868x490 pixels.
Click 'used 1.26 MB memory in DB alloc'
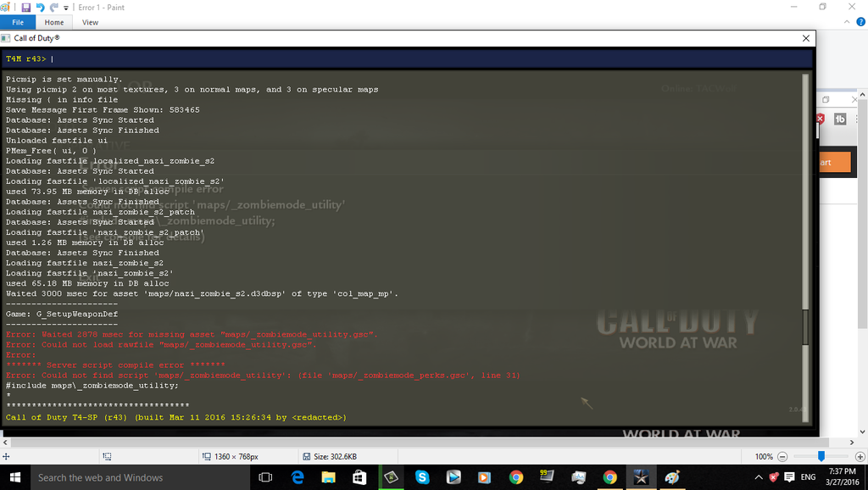coord(85,242)
